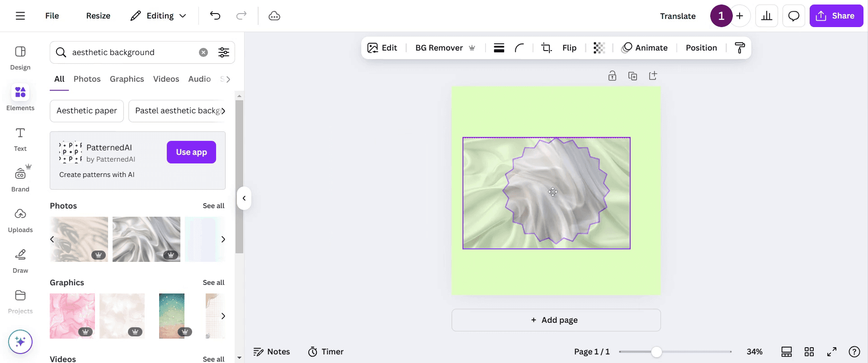Screen dimensions: 868x363
Task: Click the crop icon in toolbar
Action: (x=547, y=48)
